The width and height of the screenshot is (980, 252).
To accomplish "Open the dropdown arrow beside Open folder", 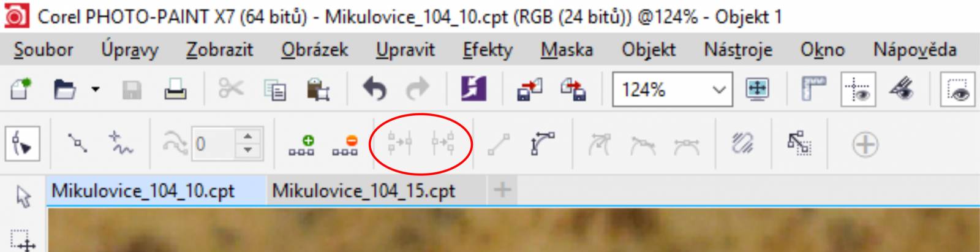I will (96, 90).
